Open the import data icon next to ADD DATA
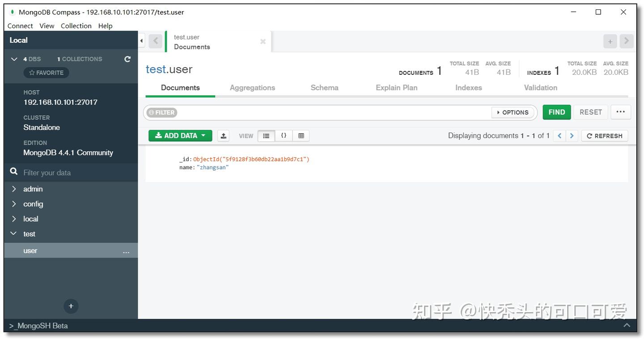 point(223,135)
